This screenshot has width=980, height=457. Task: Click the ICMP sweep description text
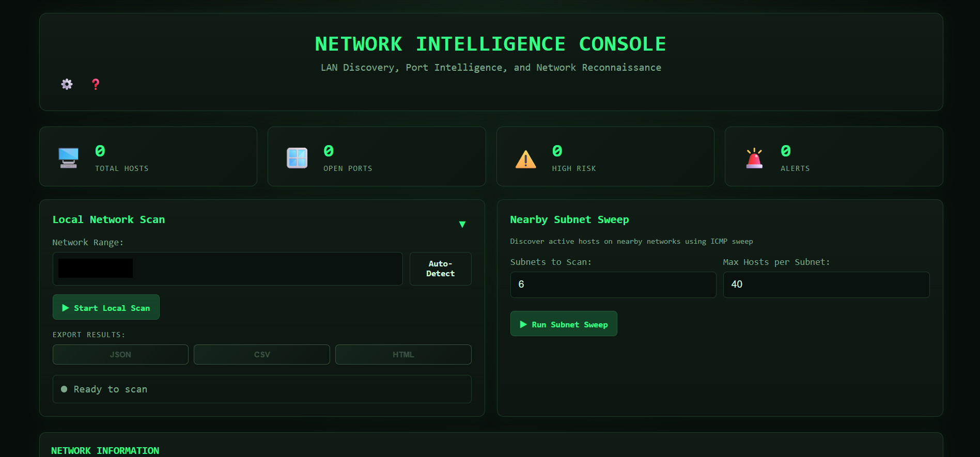[632, 242]
